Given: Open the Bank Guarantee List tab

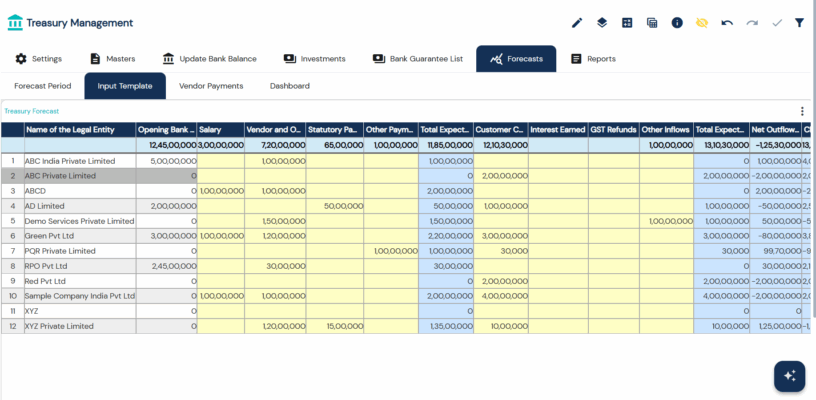Looking at the screenshot, I should 417,59.
